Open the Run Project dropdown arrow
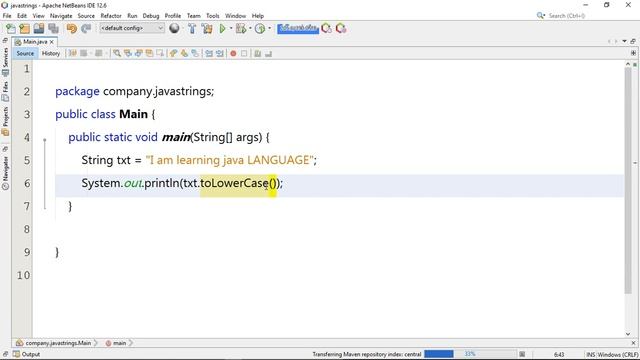 pyautogui.click(x=231, y=29)
